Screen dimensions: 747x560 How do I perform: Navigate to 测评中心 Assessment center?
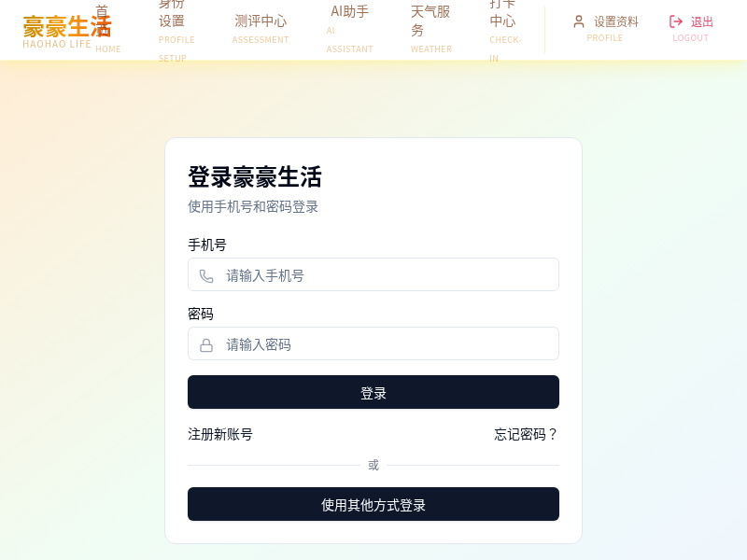coord(260,28)
